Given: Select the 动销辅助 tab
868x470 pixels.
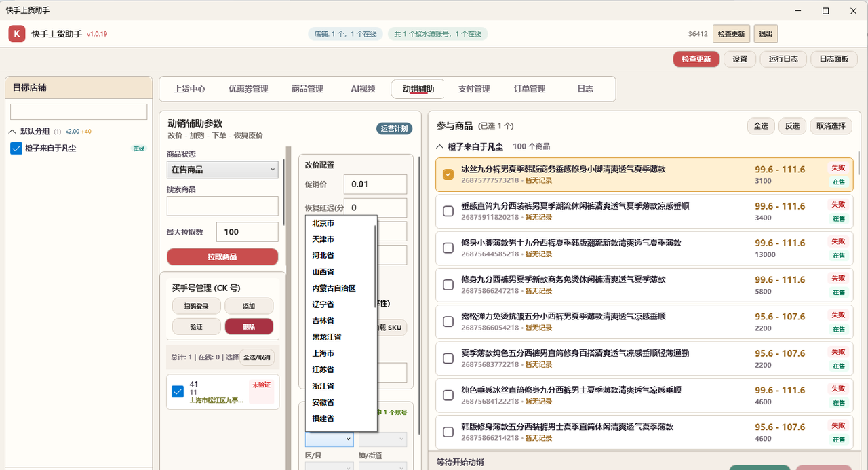Looking at the screenshot, I should click(418, 89).
